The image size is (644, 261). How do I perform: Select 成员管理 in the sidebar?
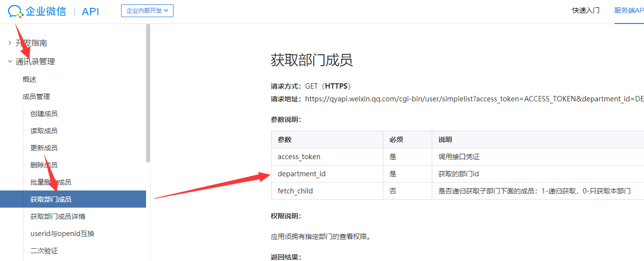click(36, 96)
